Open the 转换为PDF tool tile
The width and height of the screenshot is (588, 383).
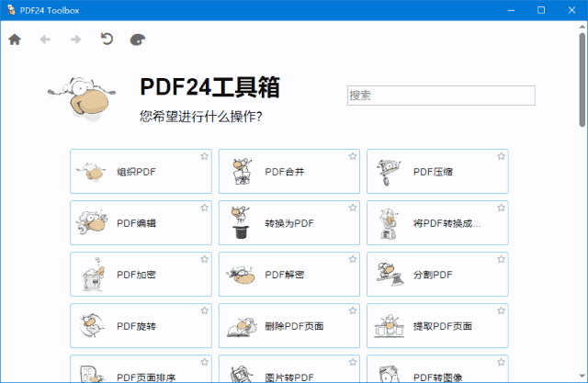tap(289, 223)
